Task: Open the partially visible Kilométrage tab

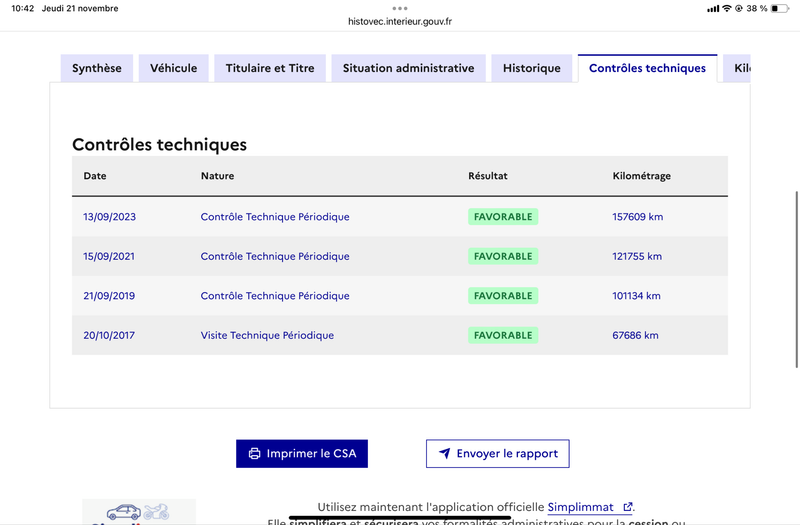Action: [737, 68]
